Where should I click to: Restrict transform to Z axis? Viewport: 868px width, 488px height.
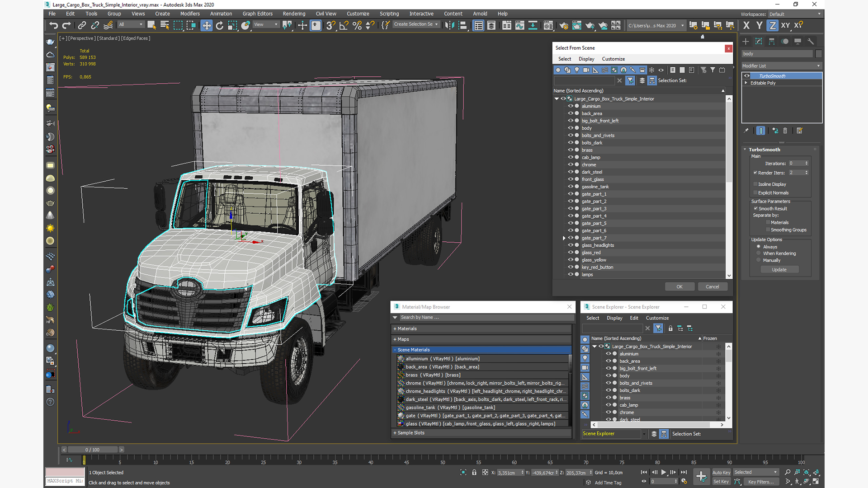773,26
